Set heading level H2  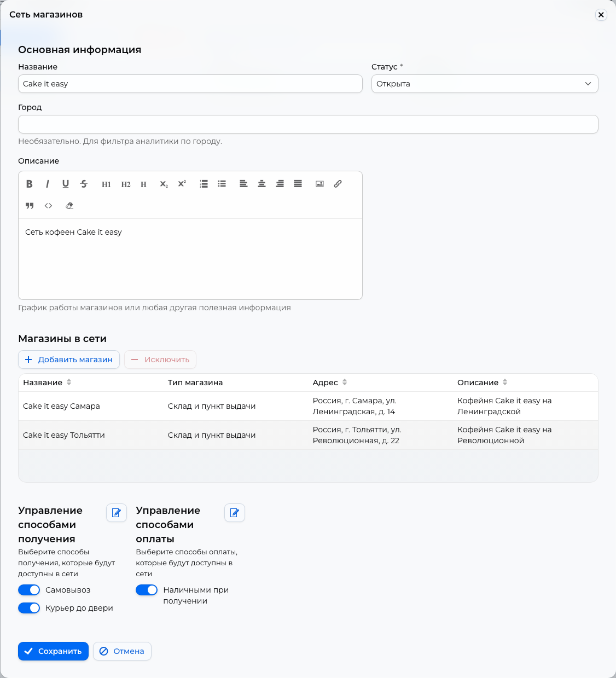[x=126, y=184]
